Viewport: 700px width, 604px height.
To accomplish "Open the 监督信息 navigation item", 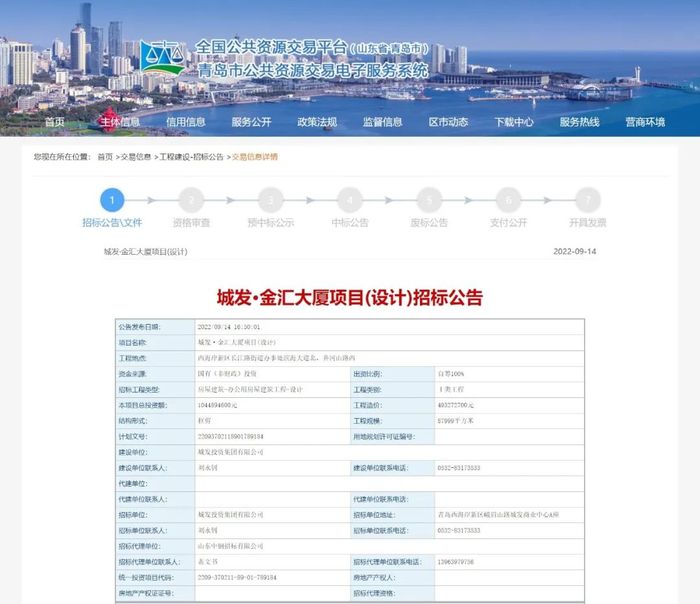I will pos(383,122).
